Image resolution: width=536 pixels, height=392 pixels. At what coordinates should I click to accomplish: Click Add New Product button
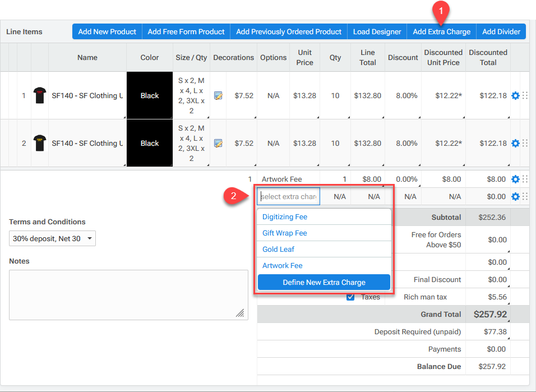(x=107, y=32)
